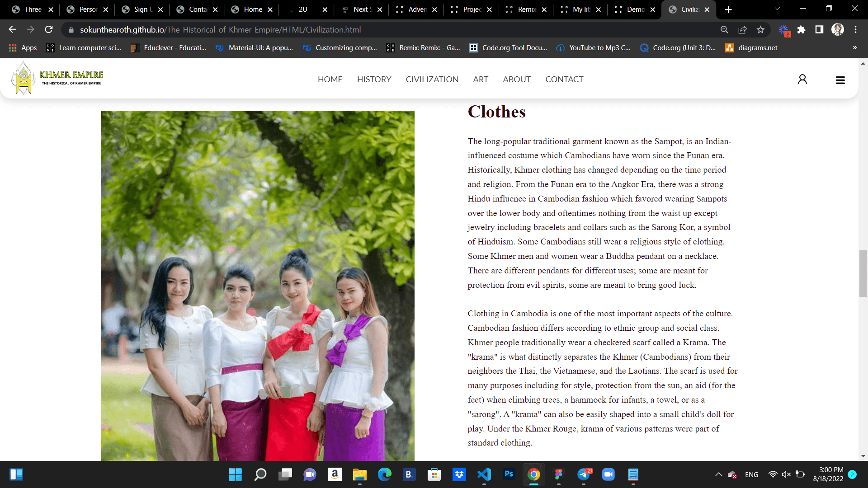
Task: Open Learn computer sci bookmark
Action: point(84,48)
